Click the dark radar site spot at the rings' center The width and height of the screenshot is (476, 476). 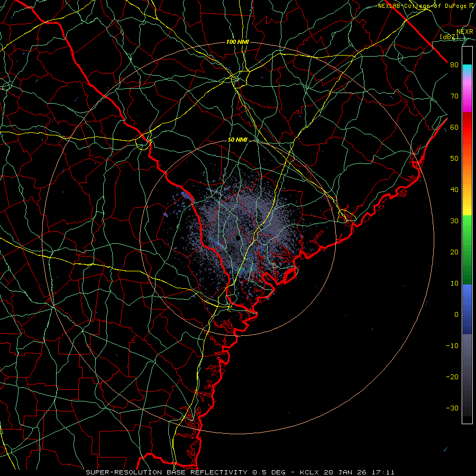tap(237, 239)
